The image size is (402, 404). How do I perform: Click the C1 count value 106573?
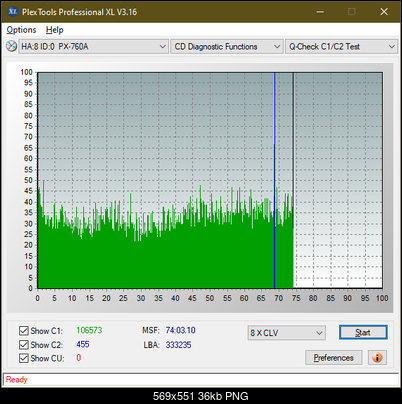(89, 330)
